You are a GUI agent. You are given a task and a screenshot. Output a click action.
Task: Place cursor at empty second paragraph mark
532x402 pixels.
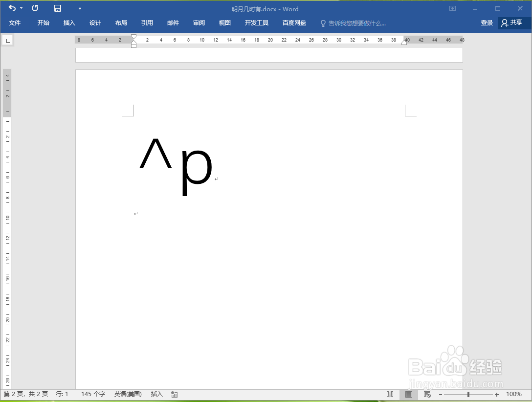pyautogui.click(x=136, y=213)
